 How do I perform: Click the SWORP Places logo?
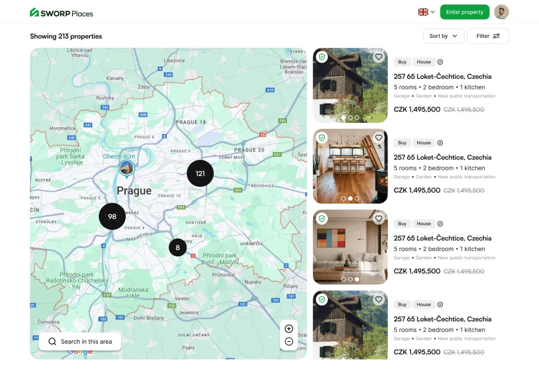click(x=62, y=13)
